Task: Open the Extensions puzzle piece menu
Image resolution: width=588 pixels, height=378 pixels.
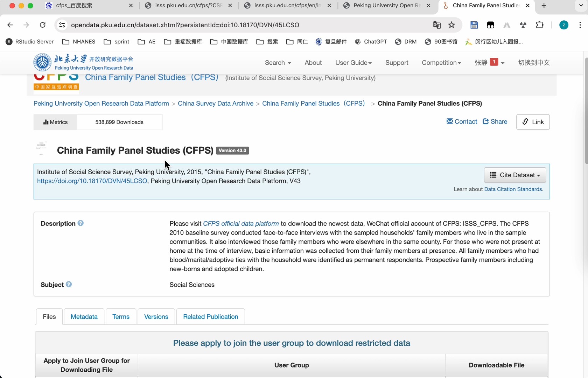Action: pos(540,25)
